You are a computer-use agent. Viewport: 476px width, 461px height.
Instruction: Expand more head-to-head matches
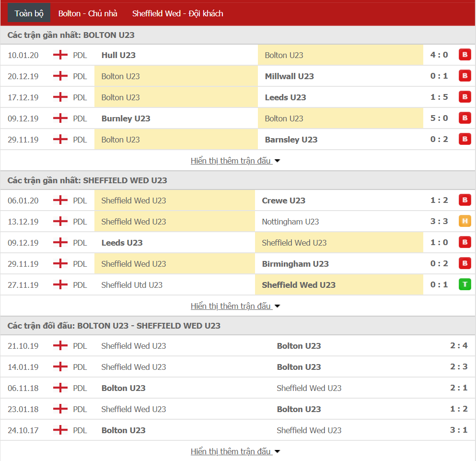click(x=235, y=451)
